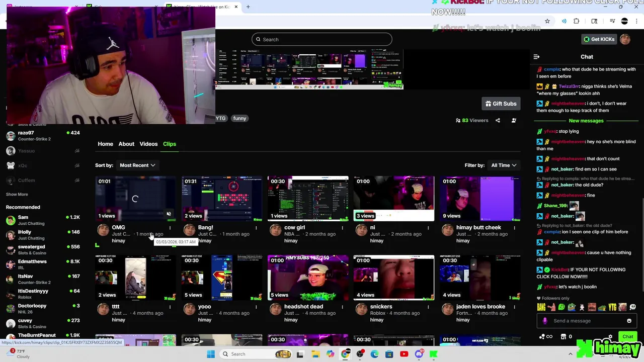Click the purple microphone icon in message box
The height and width of the screenshot is (362, 644).
[x=545, y=321]
